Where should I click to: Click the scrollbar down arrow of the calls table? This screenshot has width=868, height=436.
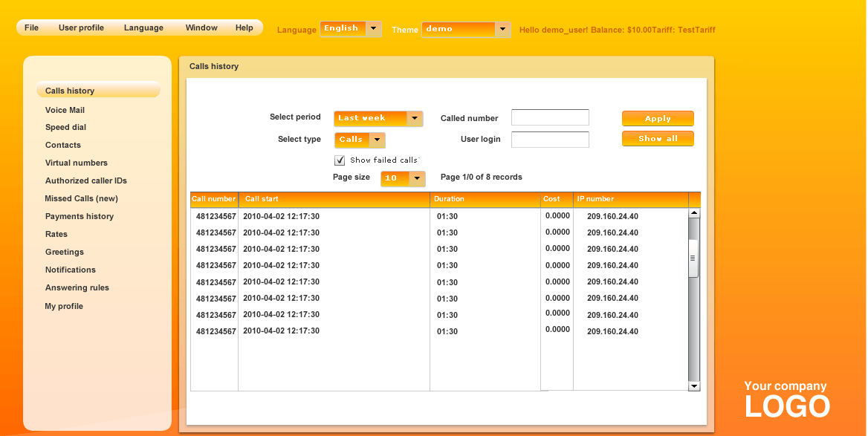point(693,386)
